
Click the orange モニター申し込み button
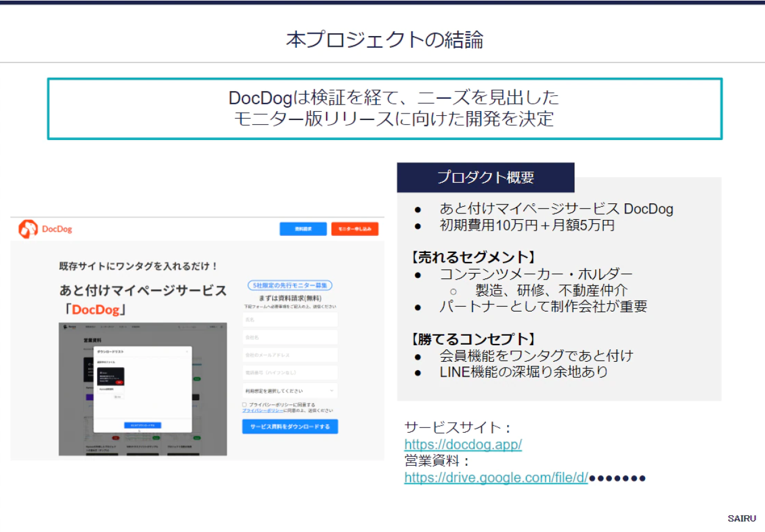354,229
